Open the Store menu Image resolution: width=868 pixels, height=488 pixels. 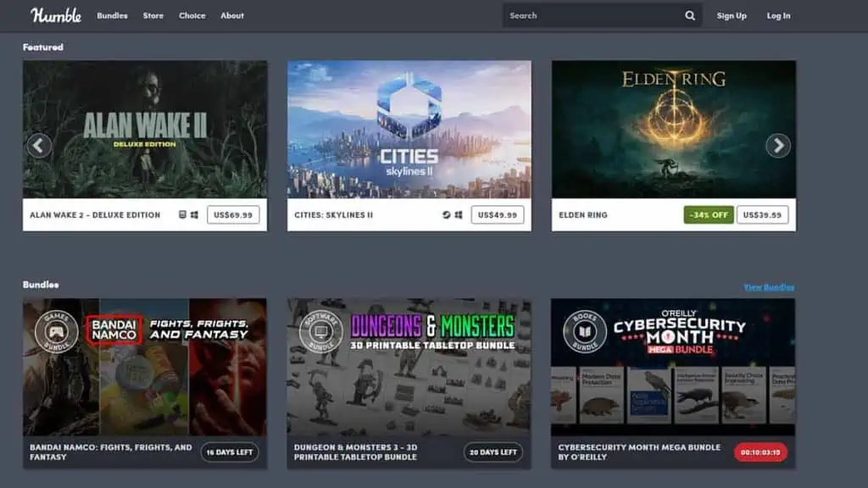point(153,14)
